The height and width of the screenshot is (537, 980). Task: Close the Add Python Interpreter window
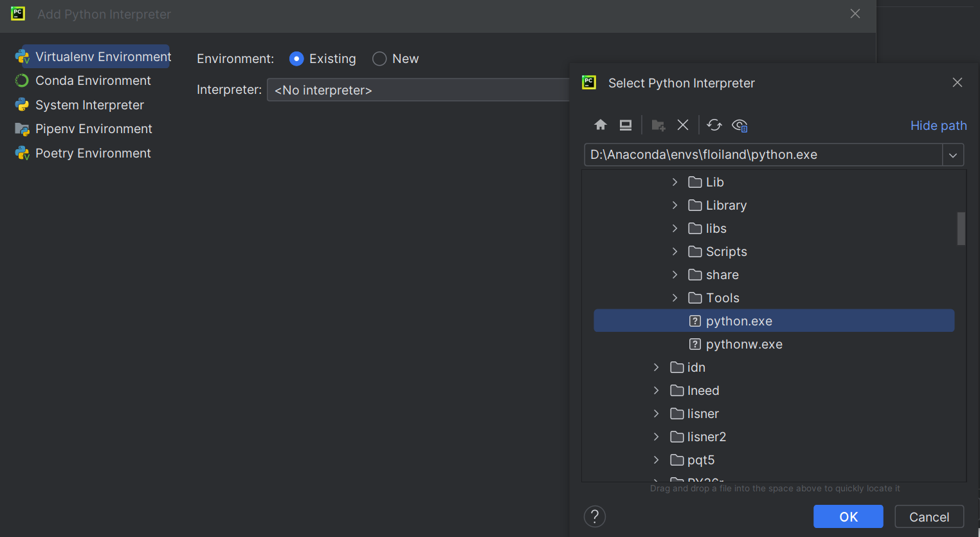pos(855,14)
